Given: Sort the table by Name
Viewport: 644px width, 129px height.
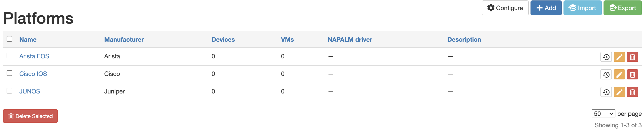Looking at the screenshot, I should pos(28,39).
